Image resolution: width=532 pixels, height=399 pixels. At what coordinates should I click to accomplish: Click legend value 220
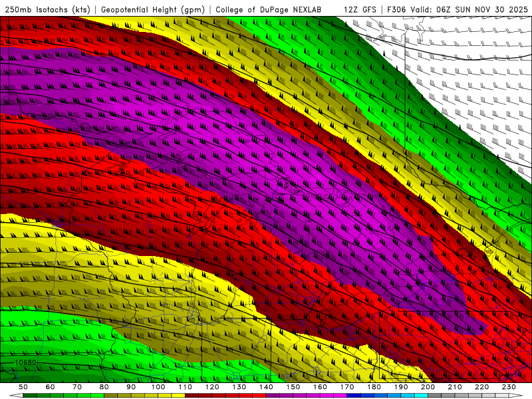tap(481, 387)
